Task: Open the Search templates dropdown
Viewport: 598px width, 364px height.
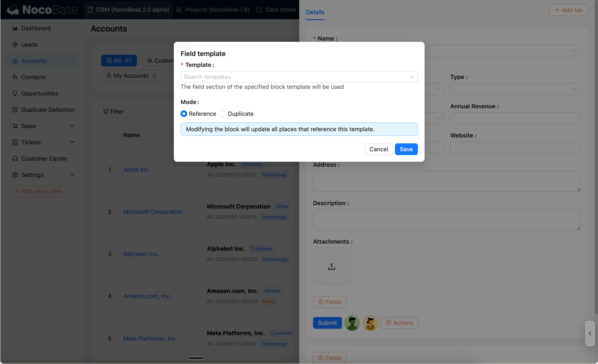Action: [x=299, y=77]
